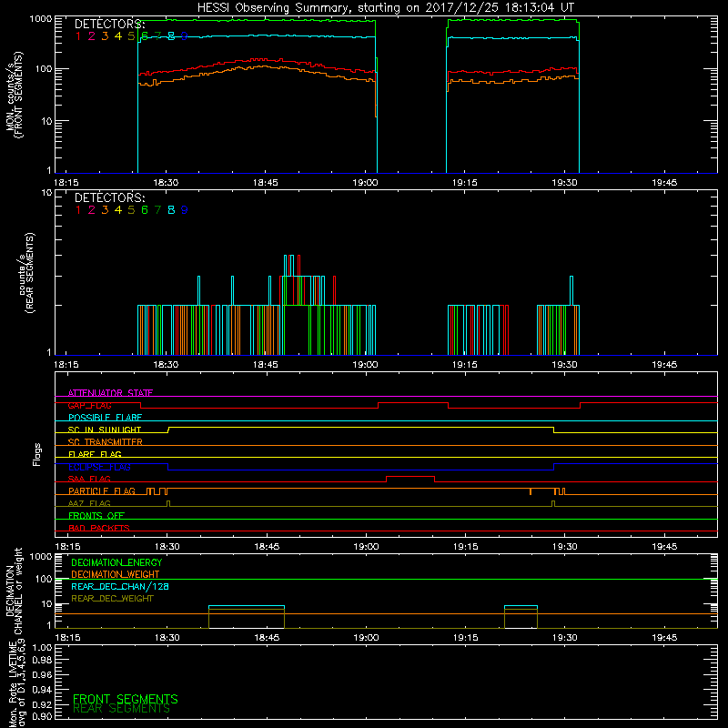728x728 pixels.
Task: Click the 100 tick of front segments plot
Action: click(x=43, y=69)
